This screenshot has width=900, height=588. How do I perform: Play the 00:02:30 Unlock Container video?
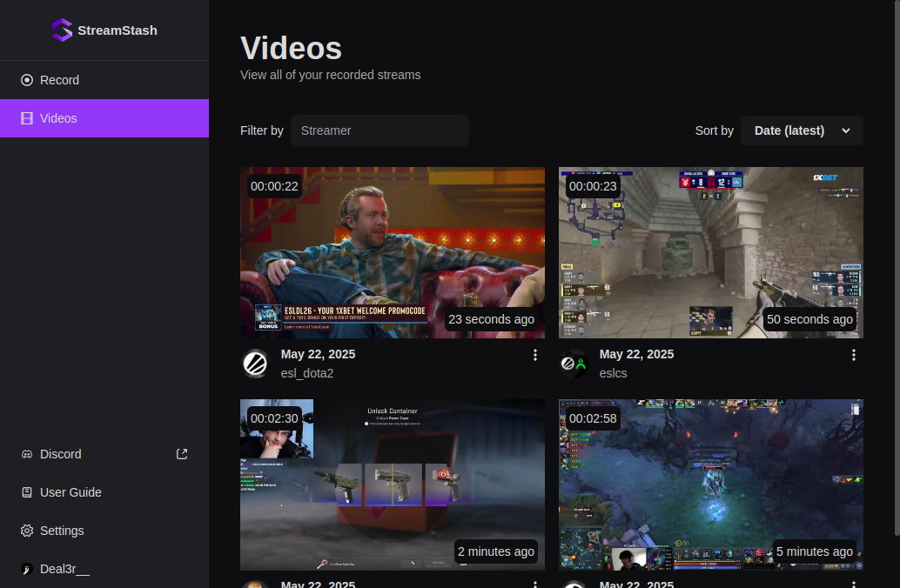[393, 484]
